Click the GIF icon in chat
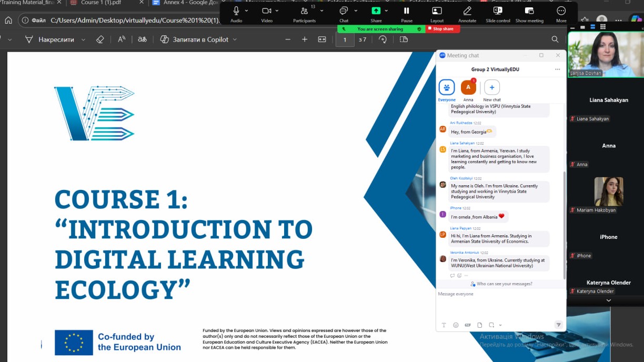Image resolution: width=644 pixels, height=362 pixels. click(x=467, y=325)
